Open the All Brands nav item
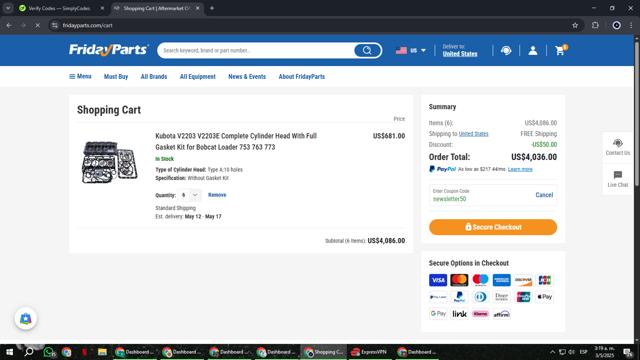 [x=154, y=77]
